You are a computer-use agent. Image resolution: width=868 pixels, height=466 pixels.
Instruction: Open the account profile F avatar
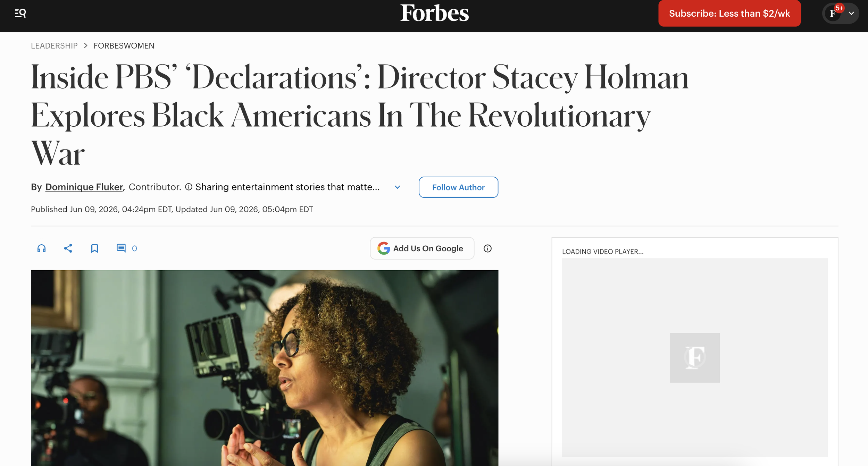point(833,14)
